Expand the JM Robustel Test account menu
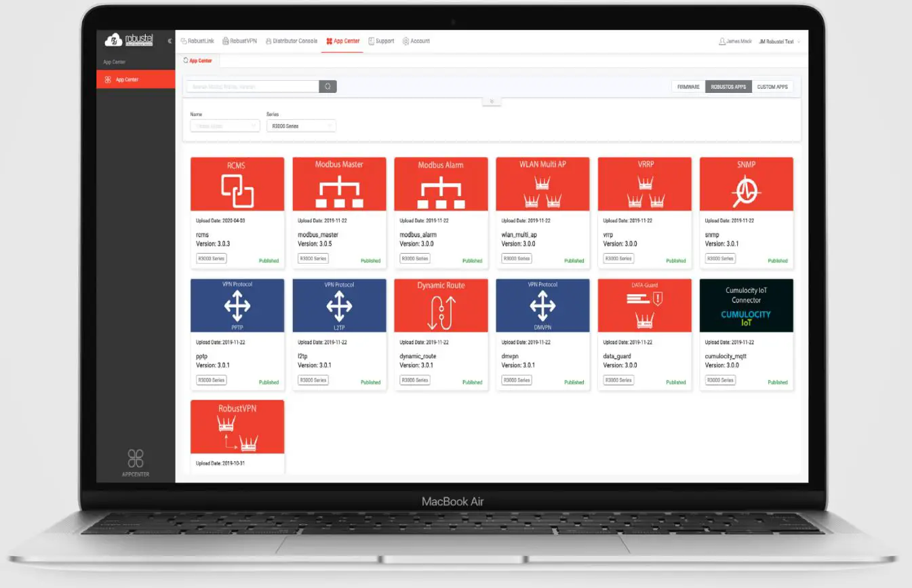The height and width of the screenshot is (588, 912). [780, 41]
